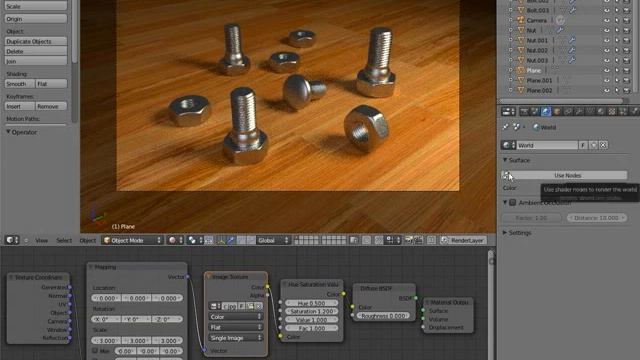Click the Smooth shading button
The width and height of the screenshot is (640, 360).
tap(20, 84)
